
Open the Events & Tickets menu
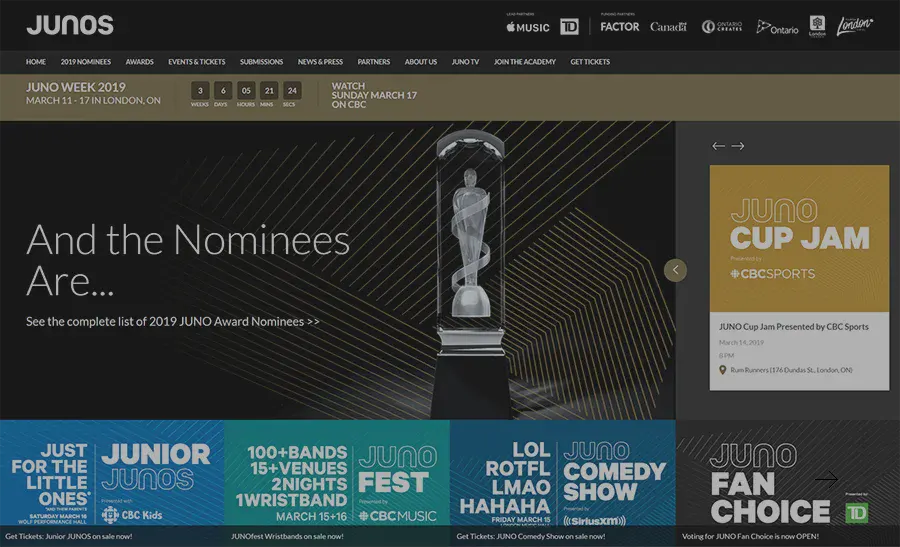(x=197, y=62)
